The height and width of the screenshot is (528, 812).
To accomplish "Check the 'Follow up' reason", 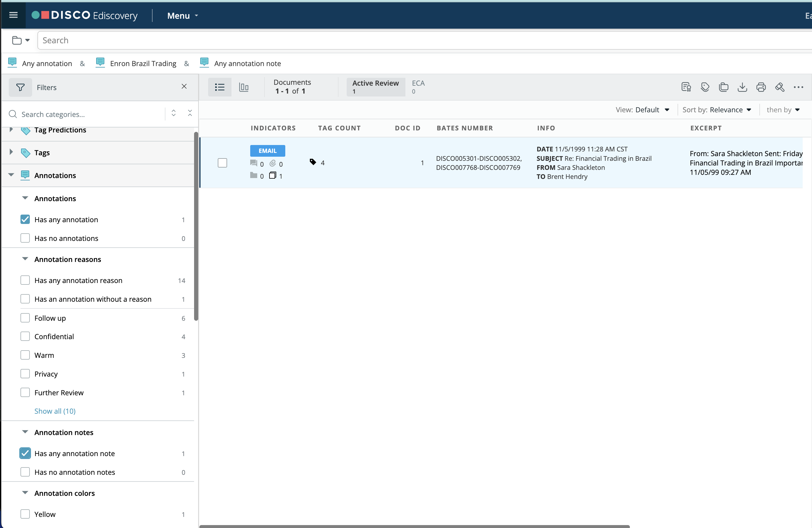I will 25,318.
